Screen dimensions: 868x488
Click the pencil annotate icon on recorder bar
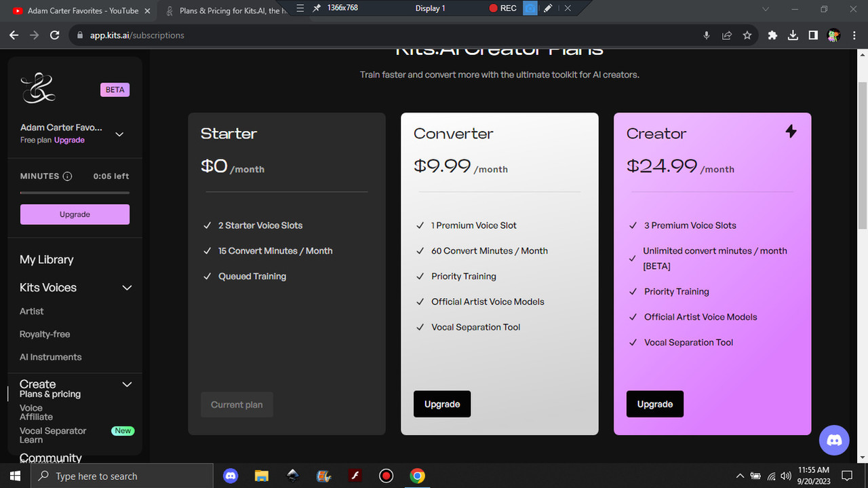(x=548, y=8)
